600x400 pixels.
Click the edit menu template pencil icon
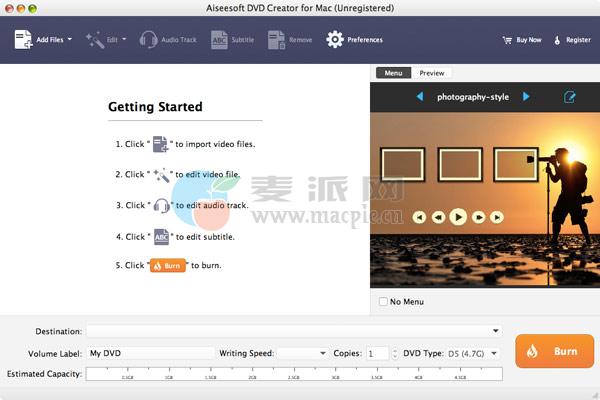coord(569,97)
